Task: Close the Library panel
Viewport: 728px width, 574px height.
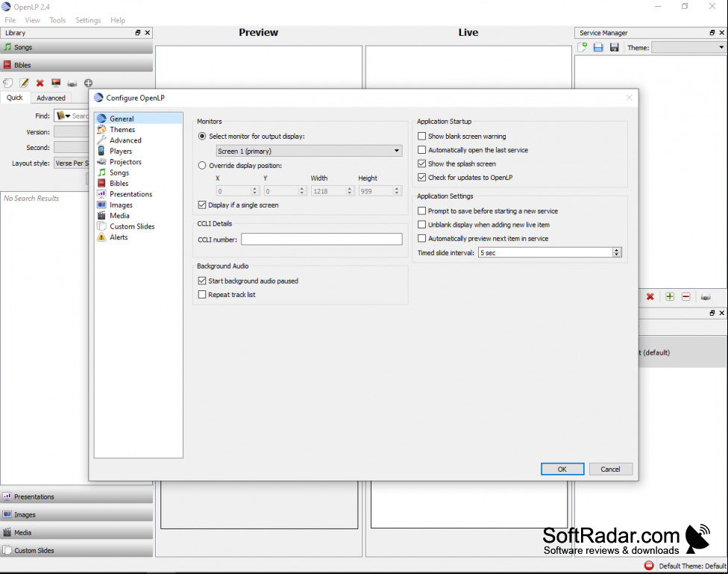Action: coord(148,33)
